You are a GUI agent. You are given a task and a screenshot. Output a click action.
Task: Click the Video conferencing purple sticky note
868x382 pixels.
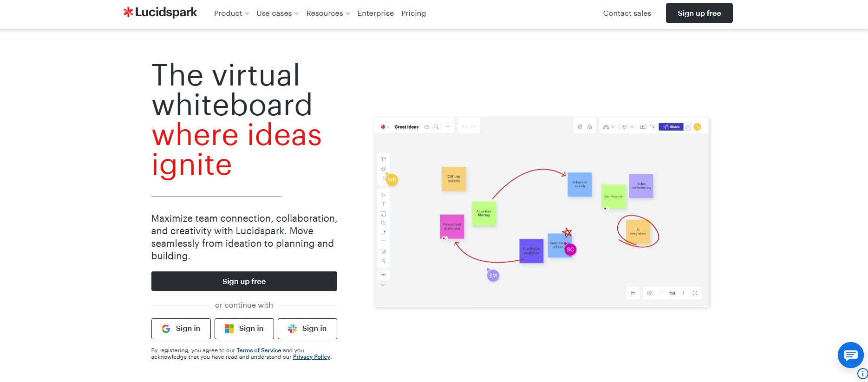pyautogui.click(x=641, y=186)
